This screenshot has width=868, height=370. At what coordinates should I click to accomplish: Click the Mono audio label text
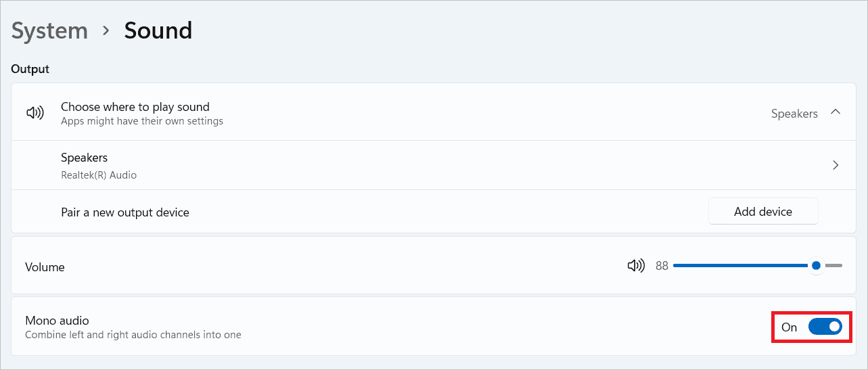pos(57,321)
